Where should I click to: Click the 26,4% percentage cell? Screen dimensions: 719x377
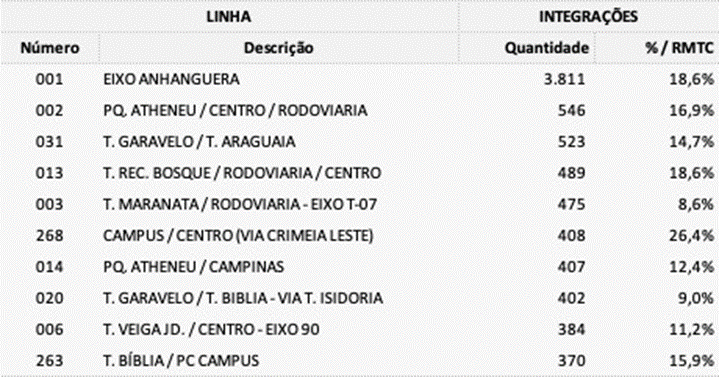coord(691,235)
